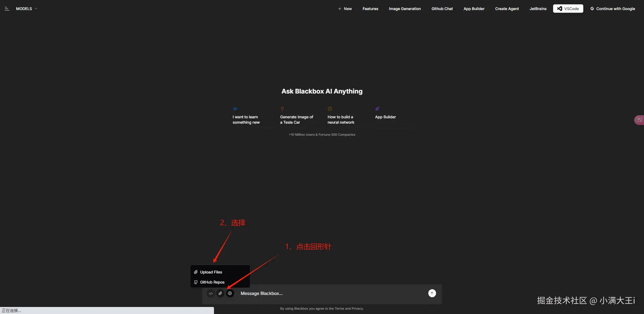Select Create Agent menu item
The image size is (644, 314).
tap(507, 9)
